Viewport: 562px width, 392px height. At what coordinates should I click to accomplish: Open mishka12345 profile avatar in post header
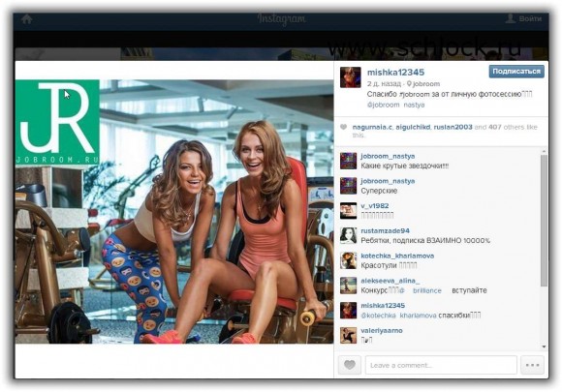pyautogui.click(x=350, y=77)
